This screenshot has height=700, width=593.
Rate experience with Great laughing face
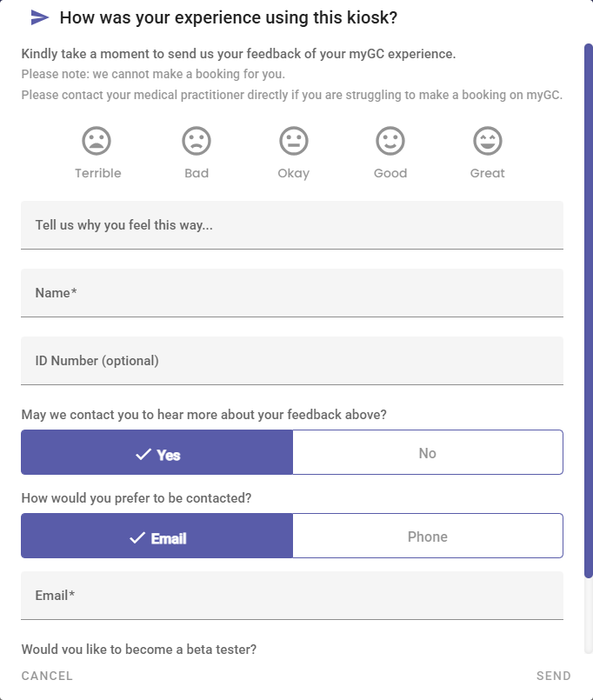(x=488, y=141)
